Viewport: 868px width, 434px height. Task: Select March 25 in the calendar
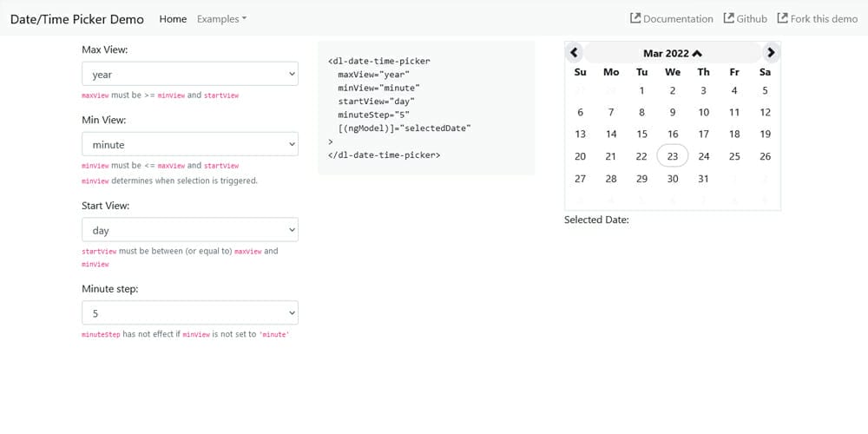(x=734, y=156)
